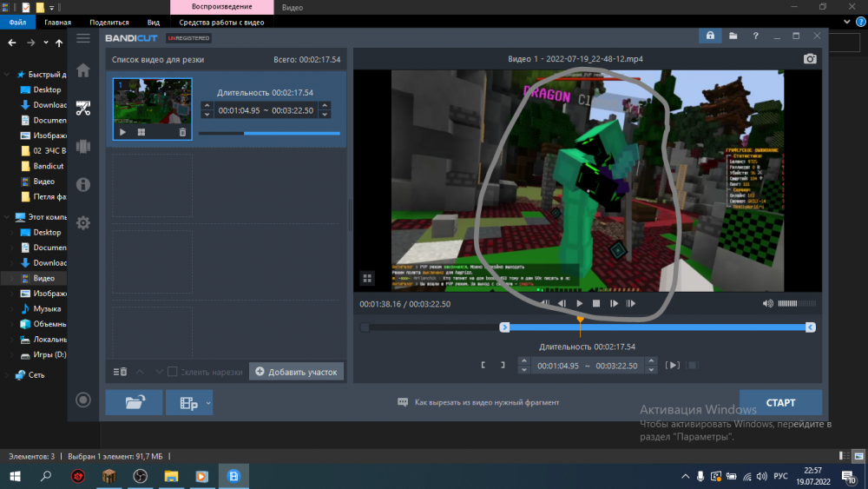Image resolution: width=868 pixels, height=489 pixels.
Task: Adjust the preview volume slider
Action: [797, 303]
